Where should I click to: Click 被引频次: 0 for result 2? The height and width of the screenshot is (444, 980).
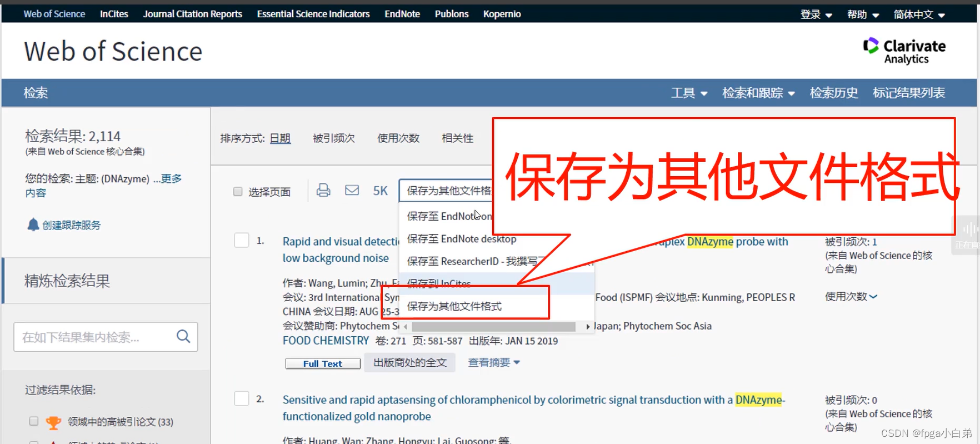851,400
